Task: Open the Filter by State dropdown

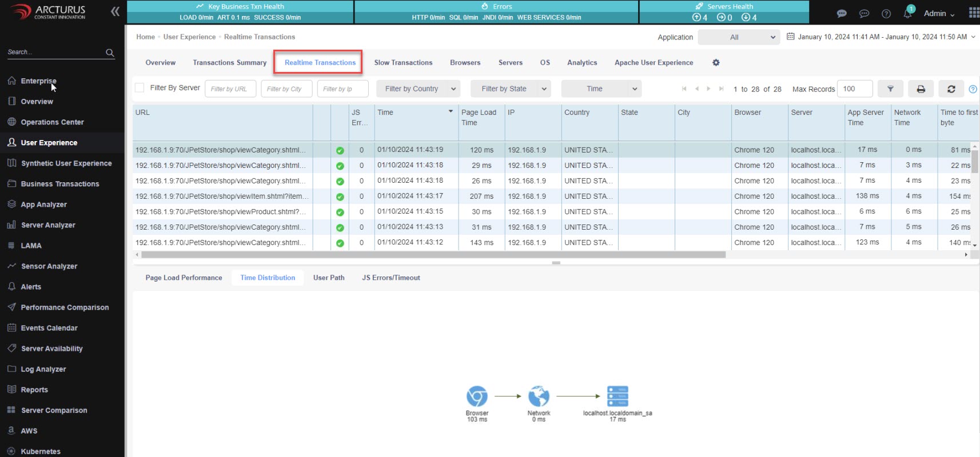Action: pyautogui.click(x=511, y=89)
